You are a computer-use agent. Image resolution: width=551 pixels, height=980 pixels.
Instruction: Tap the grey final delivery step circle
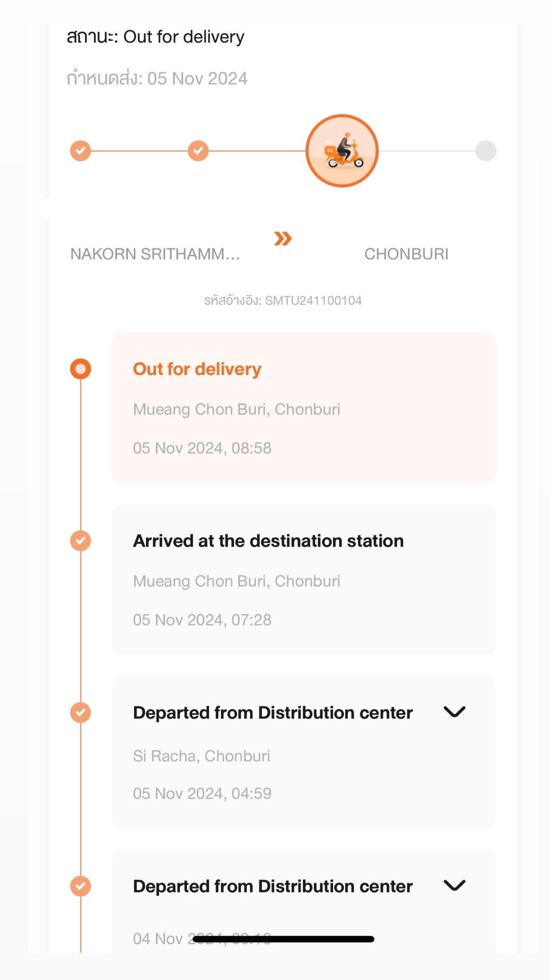point(486,151)
